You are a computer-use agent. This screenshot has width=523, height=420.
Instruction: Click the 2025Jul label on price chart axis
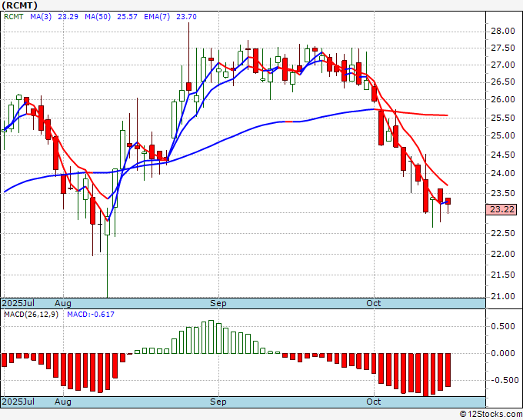(18, 303)
